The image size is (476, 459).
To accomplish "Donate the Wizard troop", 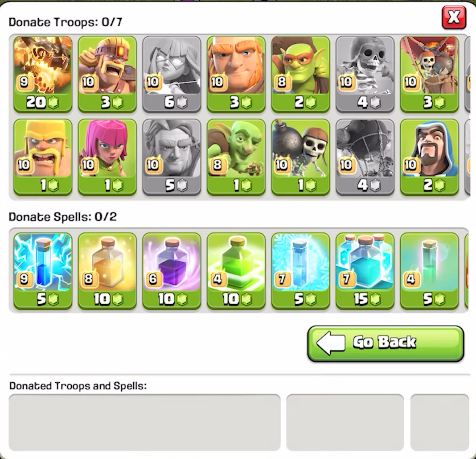I will [x=429, y=157].
